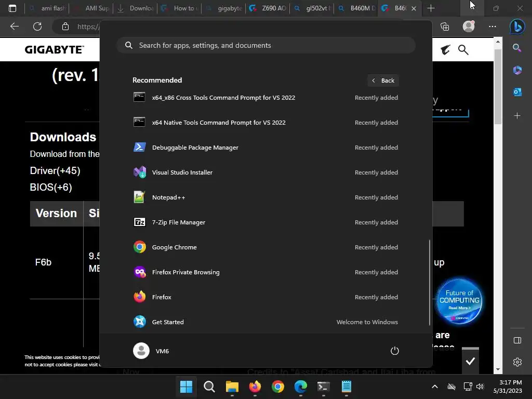Click the power button in Start menu
The width and height of the screenshot is (532, 399).
[395, 351]
